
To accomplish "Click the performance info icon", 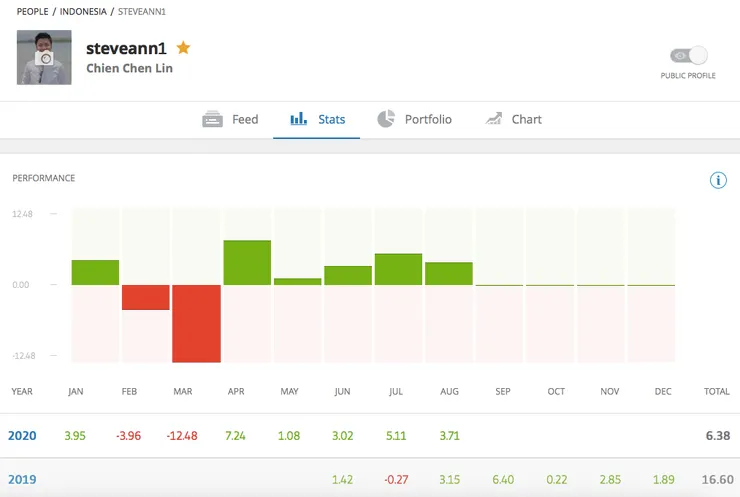I will coord(717,180).
